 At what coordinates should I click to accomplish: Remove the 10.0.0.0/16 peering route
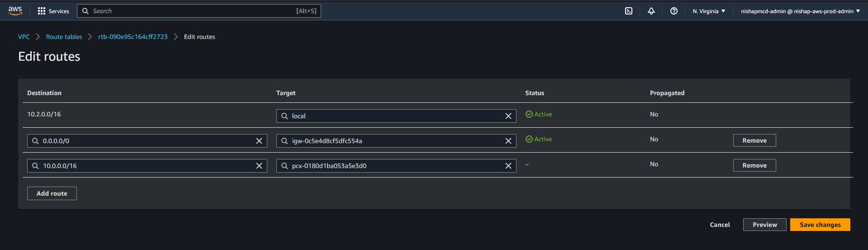coord(754,165)
